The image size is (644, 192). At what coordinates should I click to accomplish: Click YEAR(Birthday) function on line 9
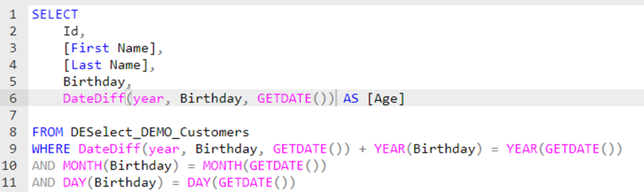point(428,149)
